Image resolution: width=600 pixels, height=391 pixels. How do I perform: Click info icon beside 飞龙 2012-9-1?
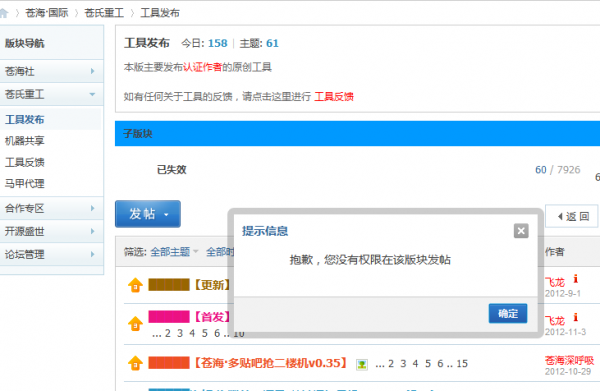(575, 279)
